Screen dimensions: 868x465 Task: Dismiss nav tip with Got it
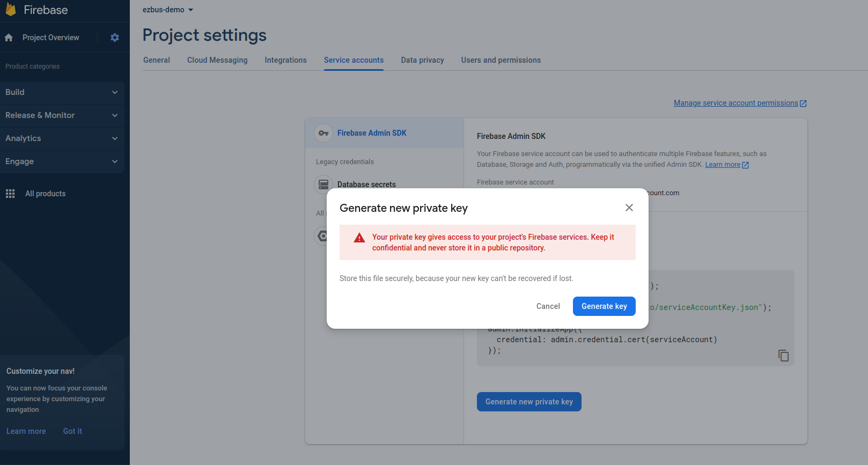point(72,431)
